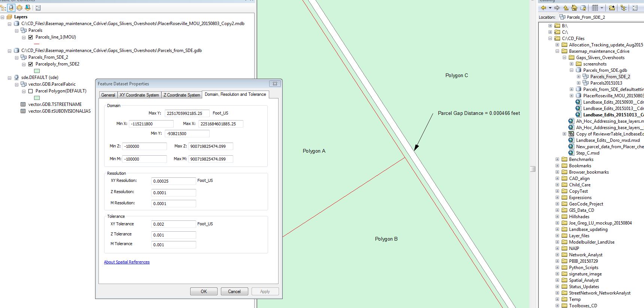This screenshot has height=308, width=644.
Task: Click Landbase_Edits__Doro_mxd.mxd document icon
Action: 571,140
